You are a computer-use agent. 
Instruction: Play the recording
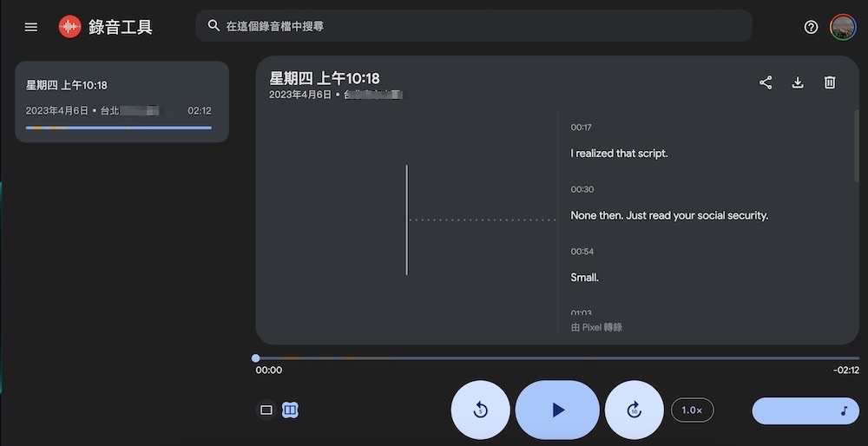click(557, 410)
